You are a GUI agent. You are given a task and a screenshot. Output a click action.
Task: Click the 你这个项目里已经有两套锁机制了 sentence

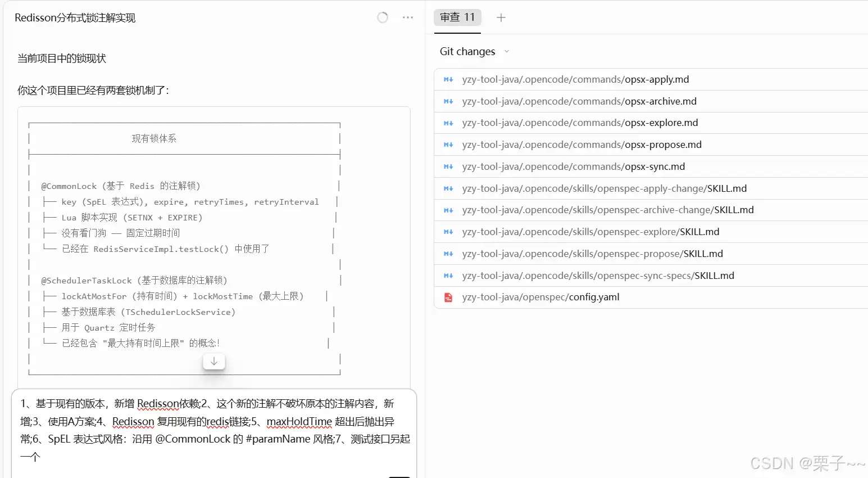pos(93,90)
